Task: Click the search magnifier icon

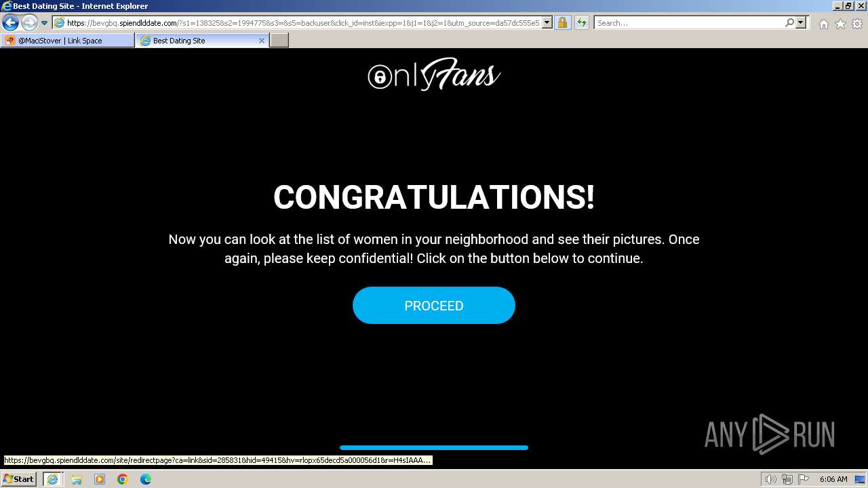Action: click(x=789, y=23)
